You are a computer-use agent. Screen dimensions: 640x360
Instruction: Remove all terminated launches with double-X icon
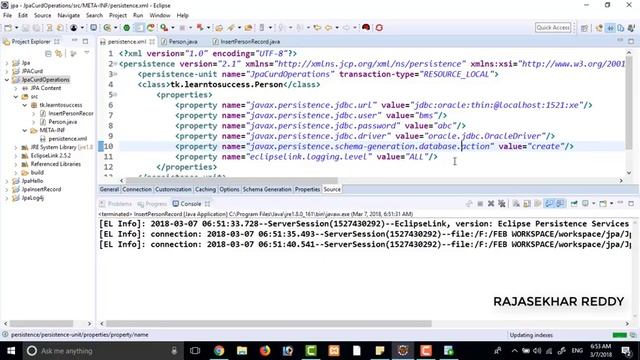tap(502, 203)
